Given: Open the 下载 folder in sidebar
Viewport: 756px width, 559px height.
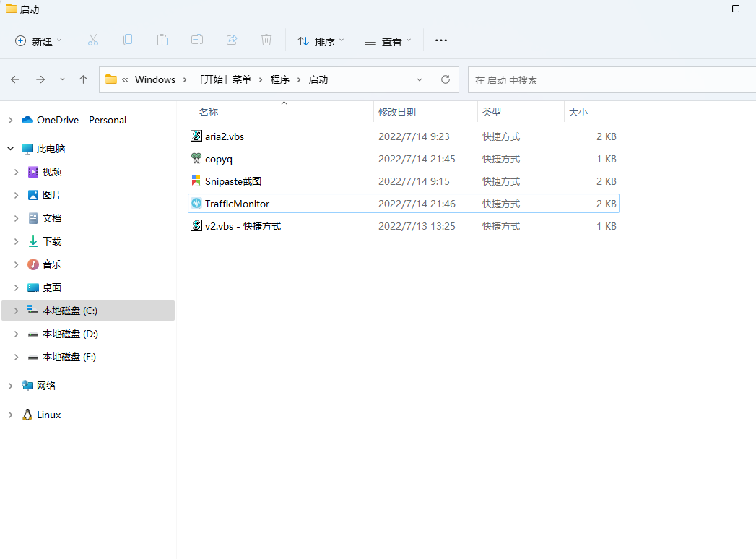Looking at the screenshot, I should click(51, 242).
